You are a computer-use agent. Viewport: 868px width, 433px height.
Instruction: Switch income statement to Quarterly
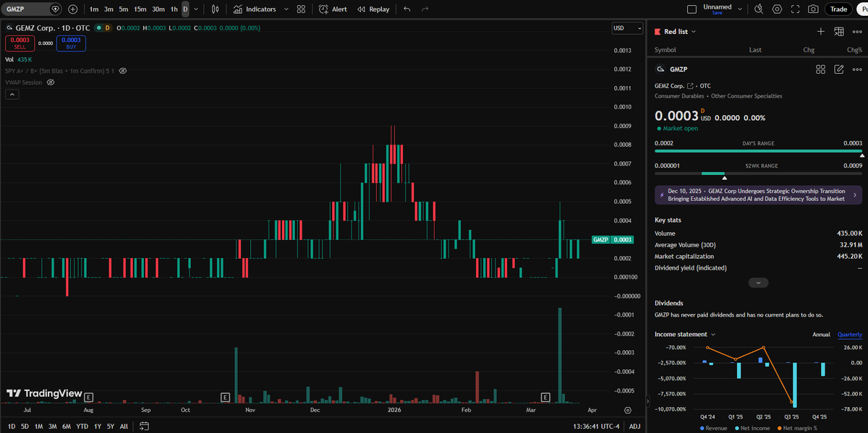(x=850, y=335)
